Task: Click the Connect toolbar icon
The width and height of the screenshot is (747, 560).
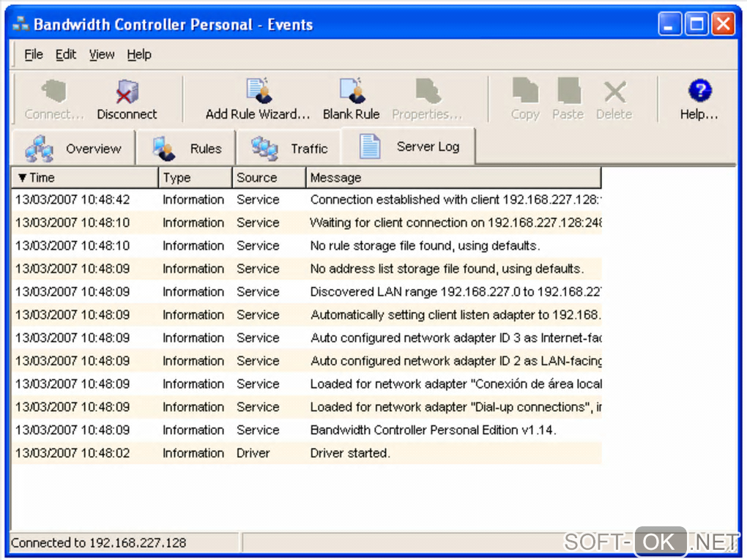Action: [54, 91]
